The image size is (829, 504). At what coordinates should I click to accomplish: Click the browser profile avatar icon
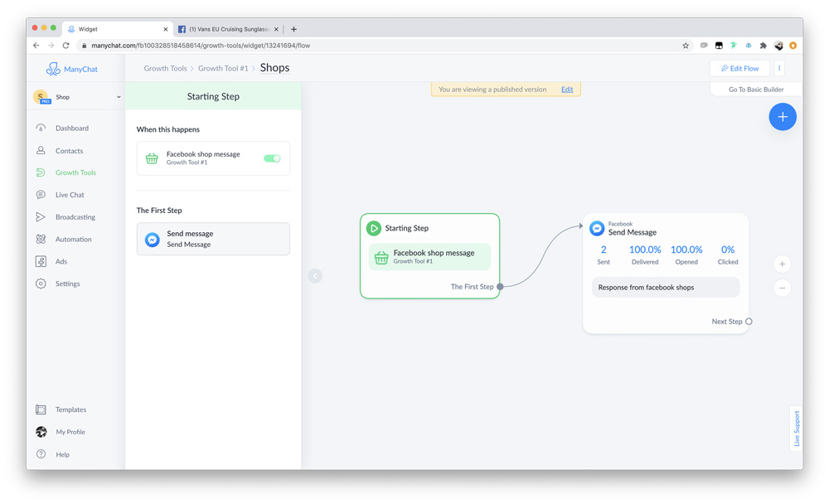pos(778,46)
